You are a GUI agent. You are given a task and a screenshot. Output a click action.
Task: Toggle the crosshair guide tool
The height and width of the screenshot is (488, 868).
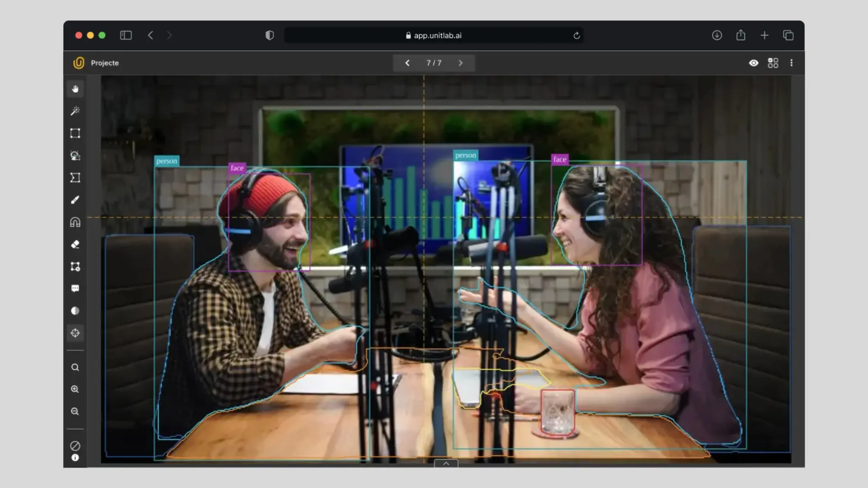click(75, 333)
